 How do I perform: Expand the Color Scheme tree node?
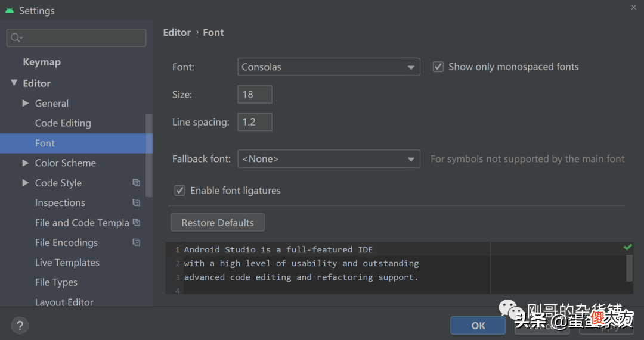[x=26, y=163]
